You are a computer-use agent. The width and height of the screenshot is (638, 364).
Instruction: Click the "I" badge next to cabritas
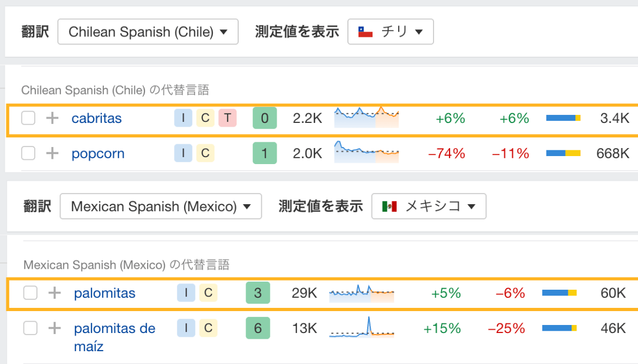pos(183,118)
